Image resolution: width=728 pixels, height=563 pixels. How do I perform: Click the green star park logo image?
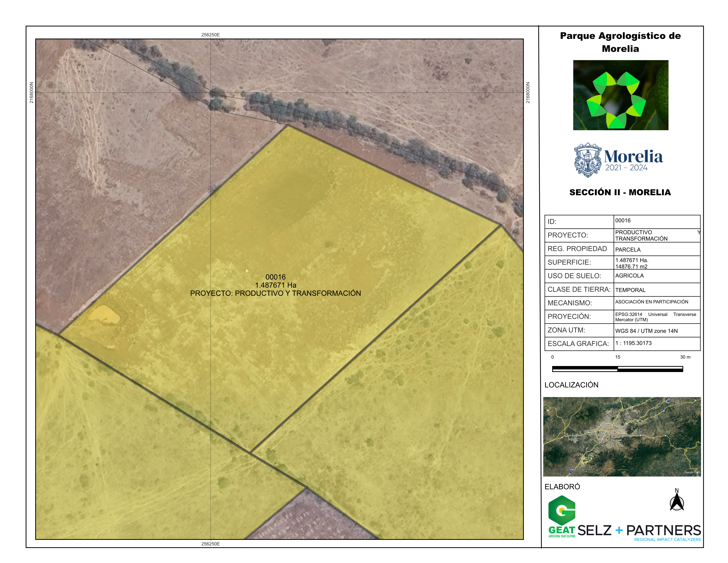(620, 95)
